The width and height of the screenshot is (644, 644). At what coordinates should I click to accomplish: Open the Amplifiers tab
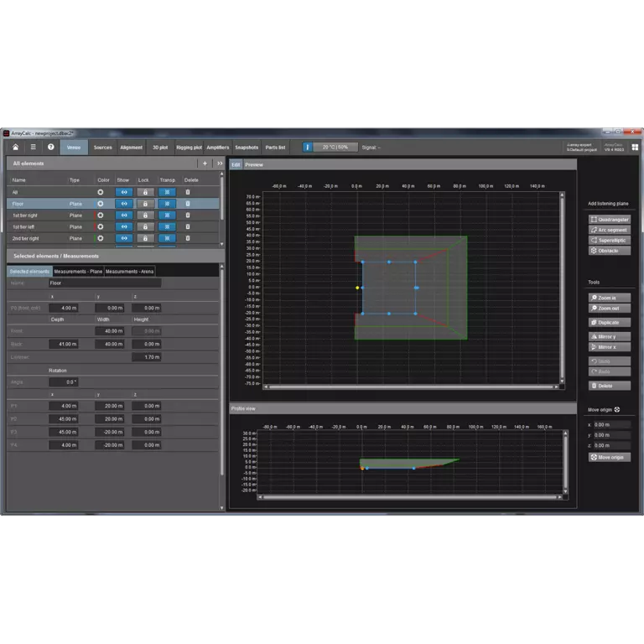[x=218, y=148]
